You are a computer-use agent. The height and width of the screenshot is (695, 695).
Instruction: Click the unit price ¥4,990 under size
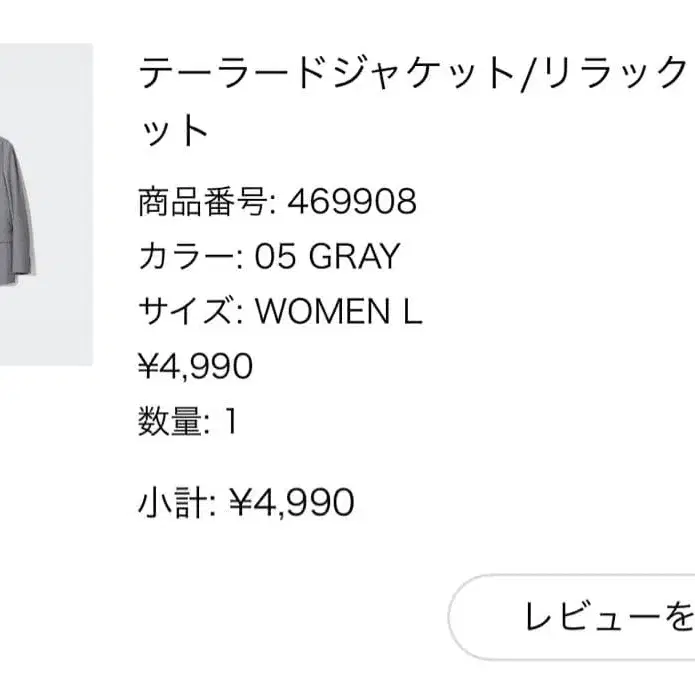click(x=195, y=368)
